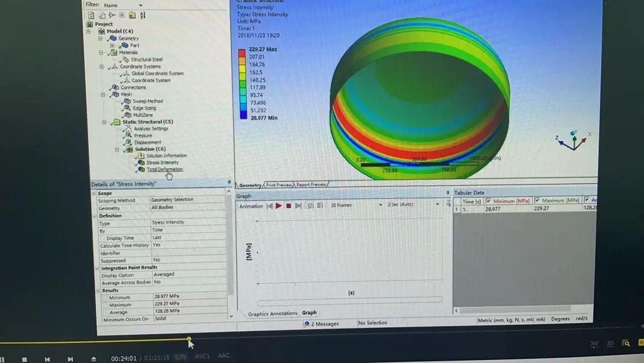Click the third icon in outline toolbar
This screenshot has width=644, height=363.
click(112, 15)
